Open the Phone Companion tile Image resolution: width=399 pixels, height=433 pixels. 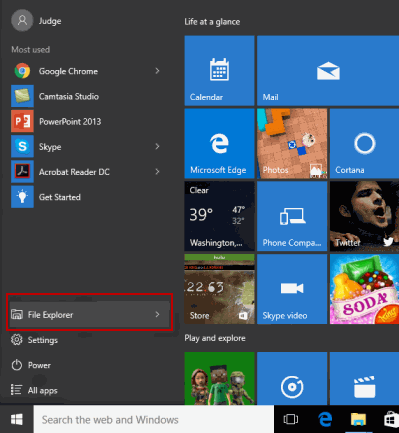point(292,216)
